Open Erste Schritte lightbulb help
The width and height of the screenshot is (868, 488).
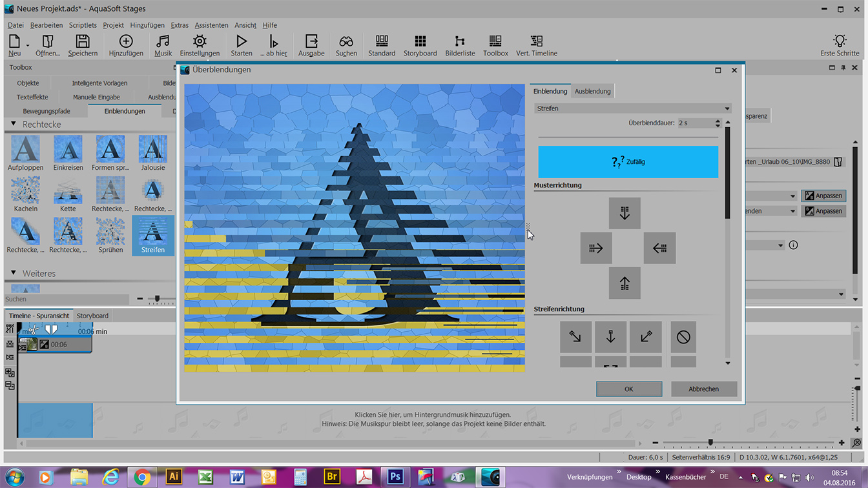coord(840,46)
